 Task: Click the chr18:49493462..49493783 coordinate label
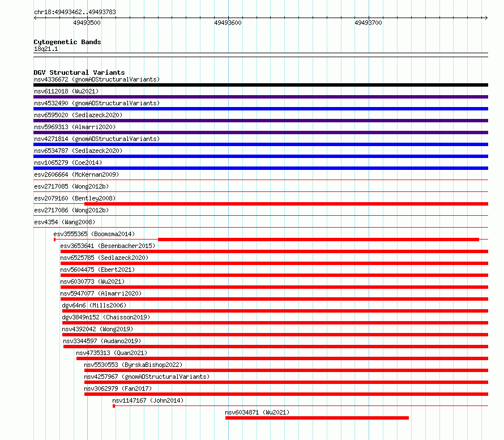click(x=75, y=12)
